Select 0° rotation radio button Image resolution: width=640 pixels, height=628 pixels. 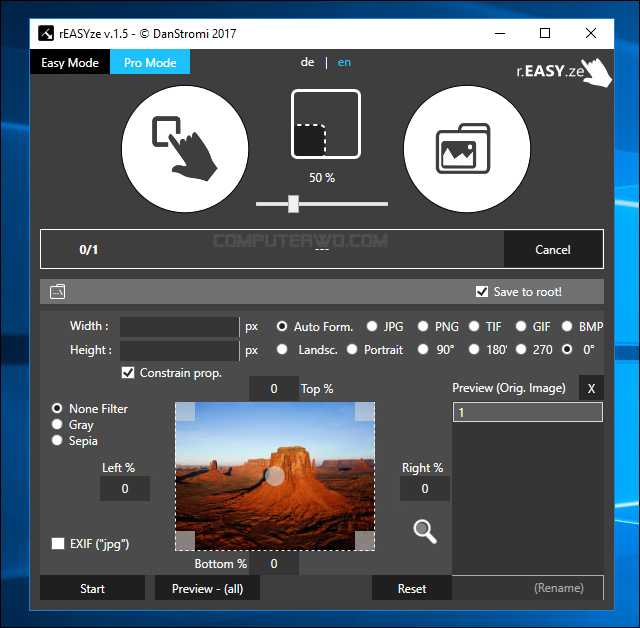(567, 349)
